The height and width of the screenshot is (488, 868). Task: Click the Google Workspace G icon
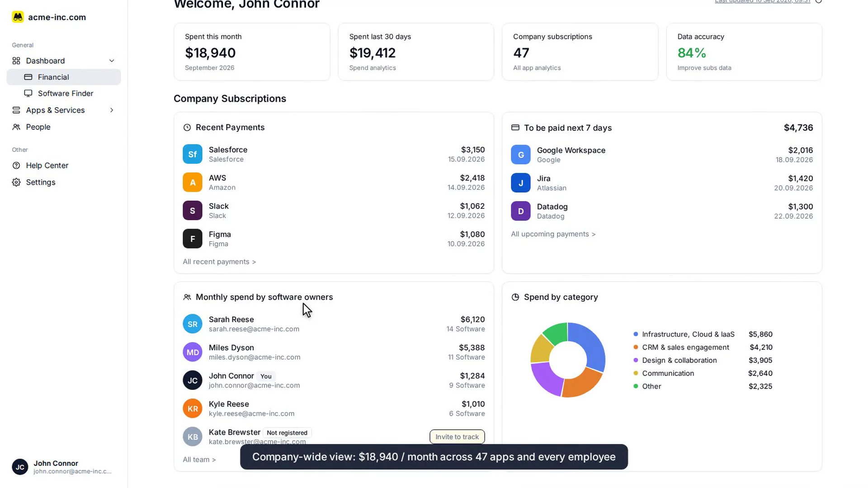click(x=521, y=155)
